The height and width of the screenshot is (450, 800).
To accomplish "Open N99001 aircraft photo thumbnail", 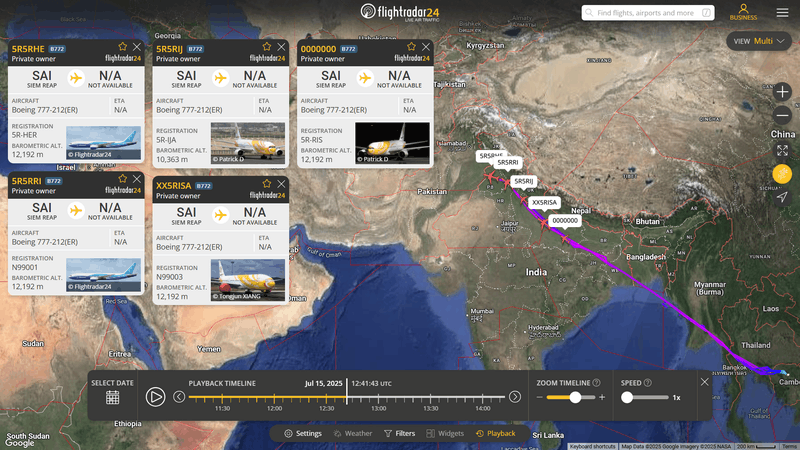I will pyautogui.click(x=104, y=274).
